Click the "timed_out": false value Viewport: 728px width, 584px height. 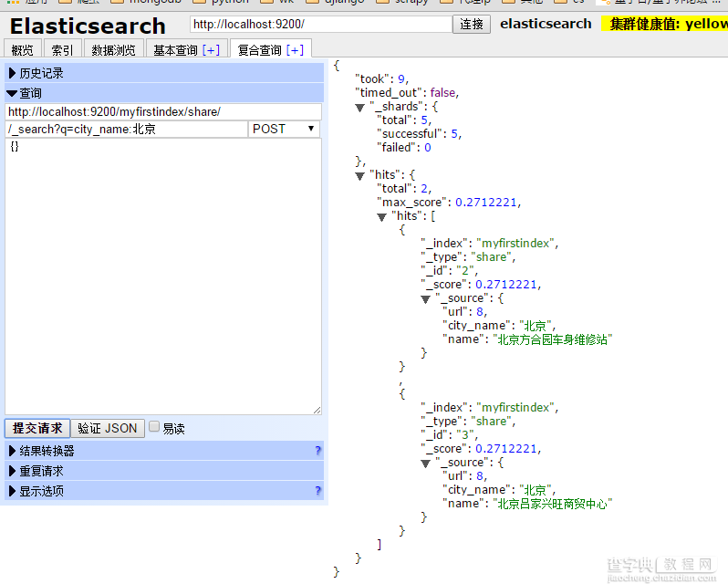[x=442, y=93]
